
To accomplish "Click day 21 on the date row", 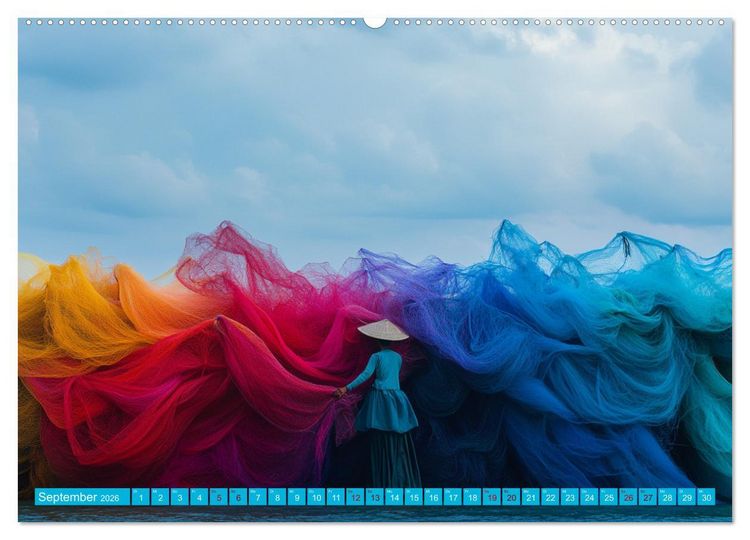I will (x=530, y=497).
